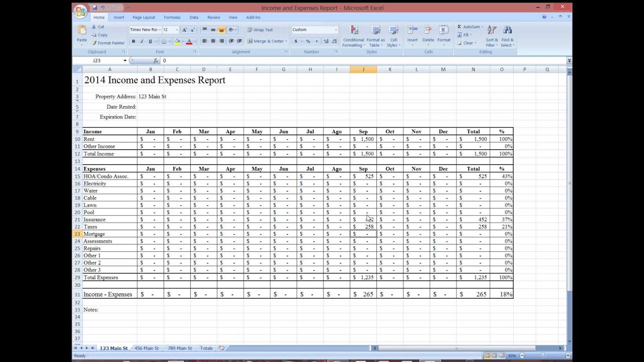
Task: Set middle vertical alignment
Action: tap(213, 30)
